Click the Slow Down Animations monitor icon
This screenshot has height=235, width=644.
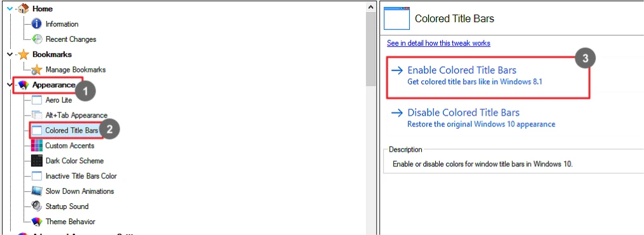coord(37,191)
